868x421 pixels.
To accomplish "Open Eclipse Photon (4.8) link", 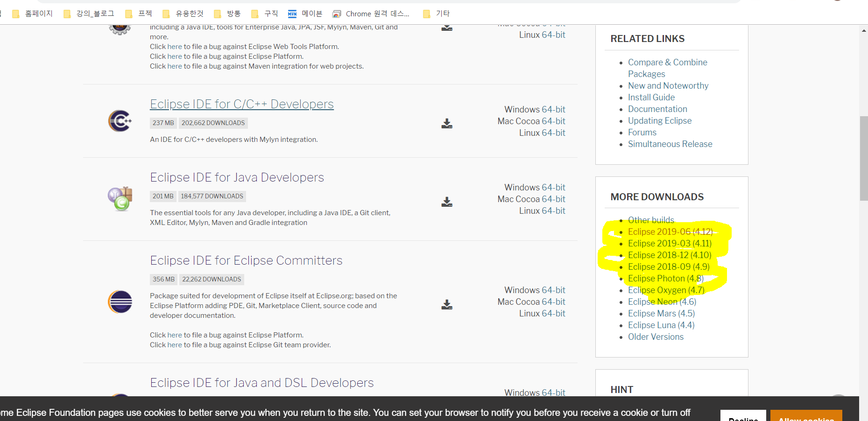I will tap(666, 278).
